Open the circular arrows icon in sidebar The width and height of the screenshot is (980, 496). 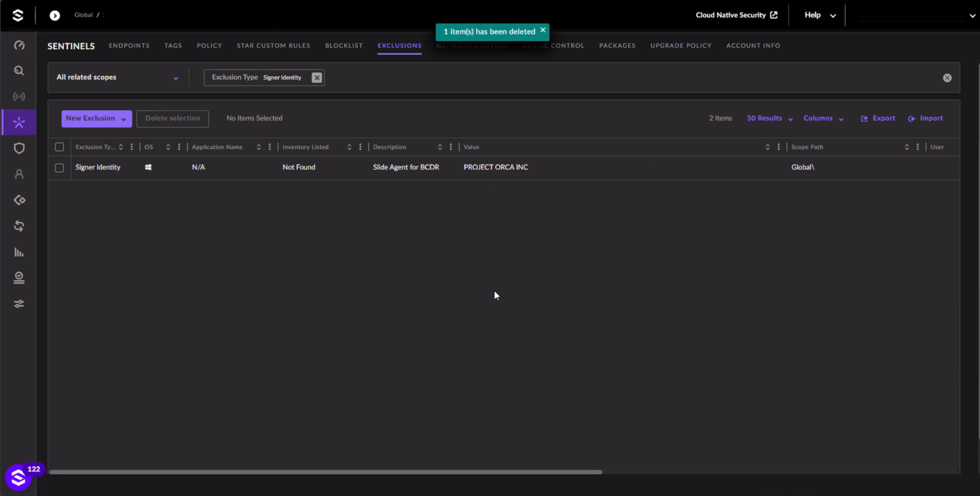[19, 226]
